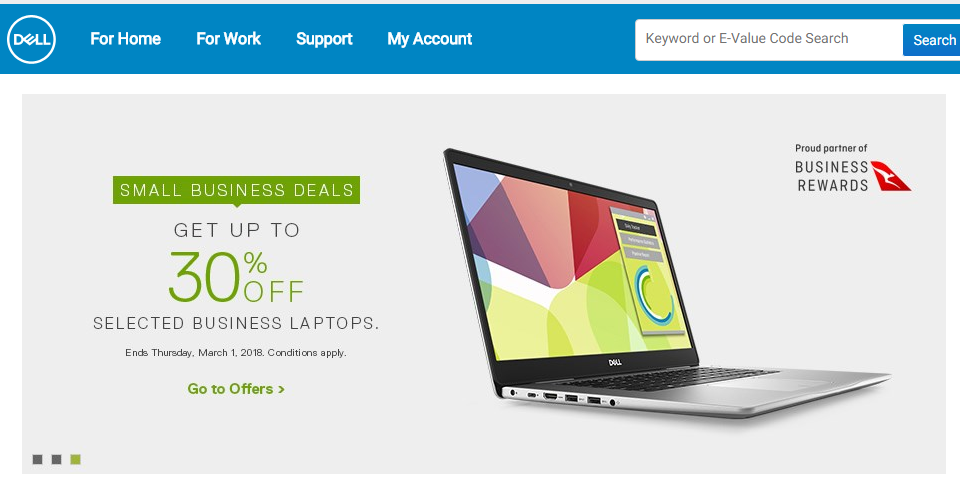Click the Business Rewards text logo
Viewport: 960px width, 482px height.
pos(831,176)
